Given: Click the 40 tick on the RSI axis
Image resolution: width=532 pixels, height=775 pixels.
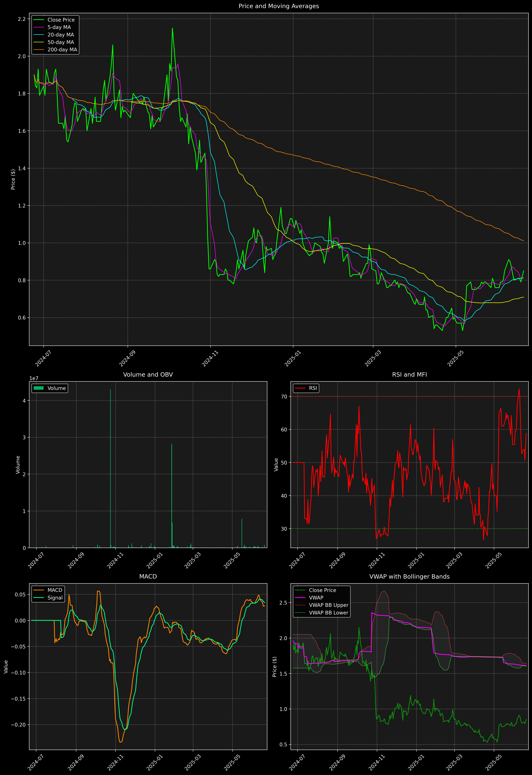Looking at the screenshot, I should [x=284, y=496].
